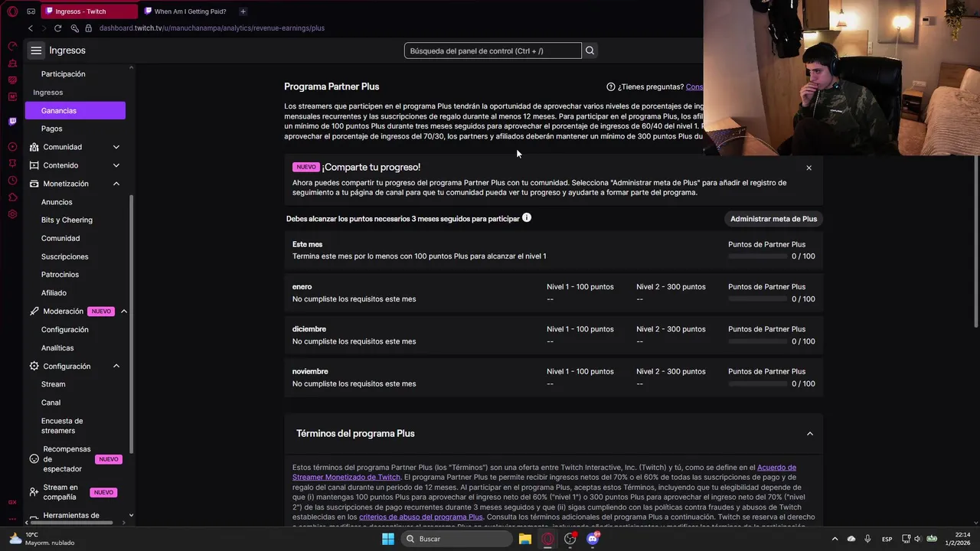Focus Búsqueda del panel de control field
Image resolution: width=980 pixels, height=551 pixels.
tap(493, 51)
